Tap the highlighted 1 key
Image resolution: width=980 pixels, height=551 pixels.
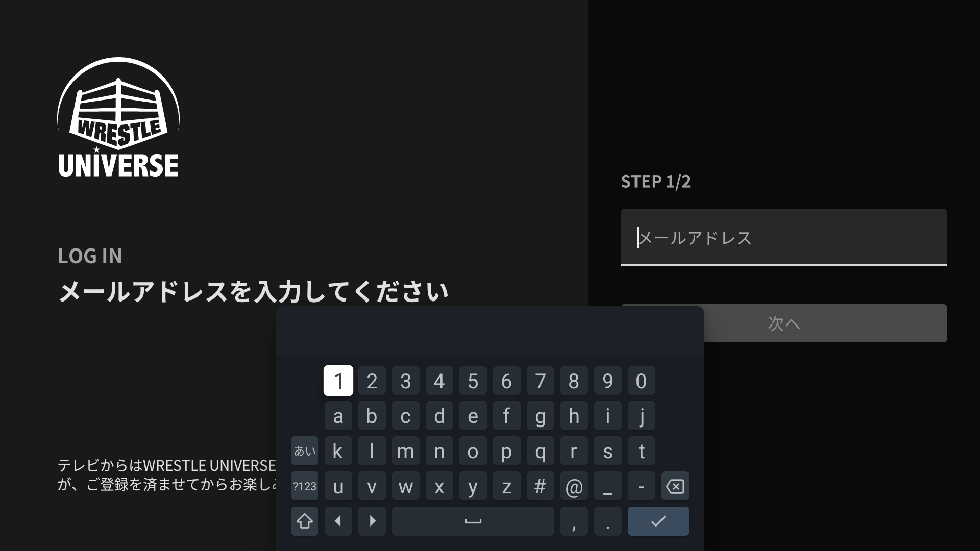click(x=338, y=381)
